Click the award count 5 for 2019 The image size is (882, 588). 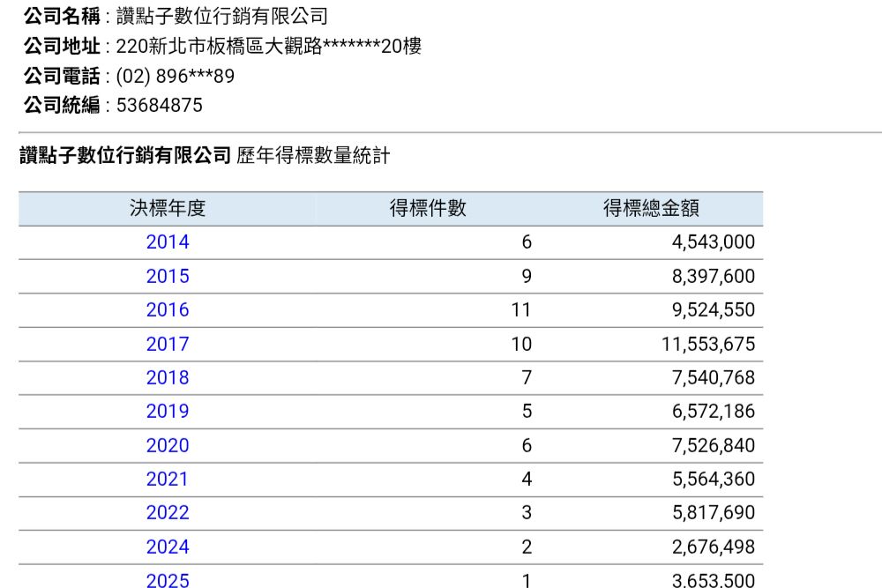(x=527, y=412)
